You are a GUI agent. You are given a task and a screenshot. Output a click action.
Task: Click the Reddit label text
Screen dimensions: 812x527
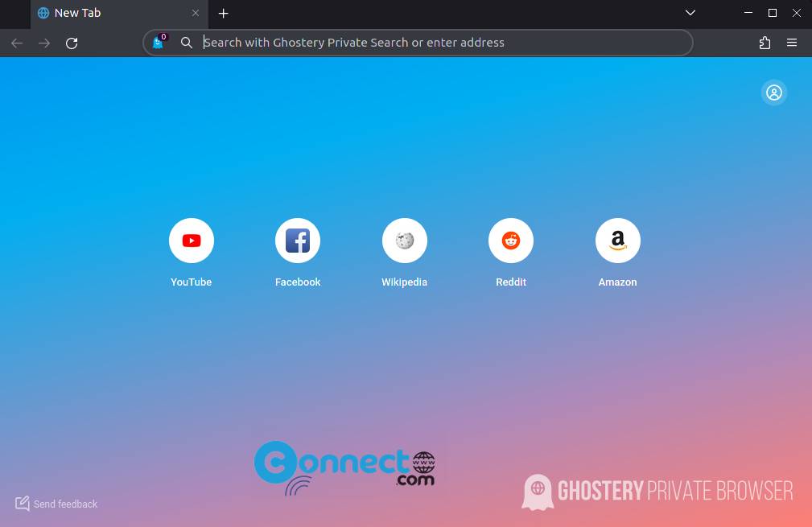(511, 282)
